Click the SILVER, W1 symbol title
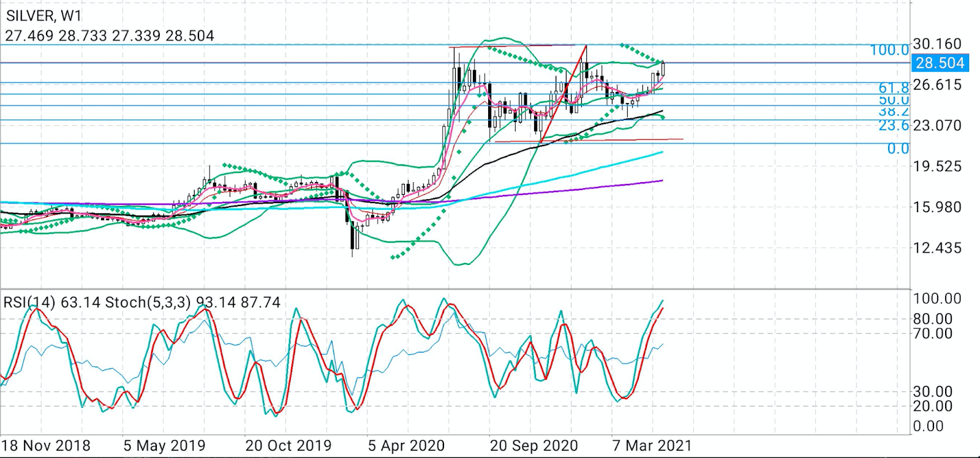980x458 pixels. click(44, 16)
